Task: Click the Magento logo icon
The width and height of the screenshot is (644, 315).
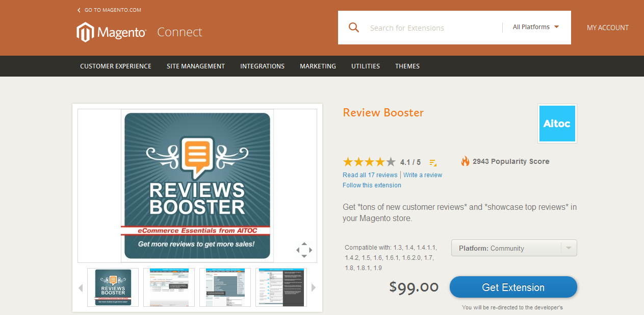Action: tap(86, 32)
